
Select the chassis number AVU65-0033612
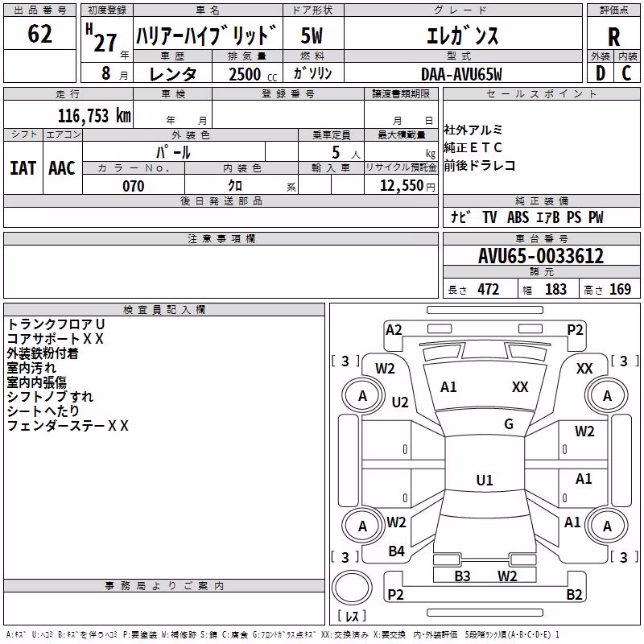coord(541,256)
